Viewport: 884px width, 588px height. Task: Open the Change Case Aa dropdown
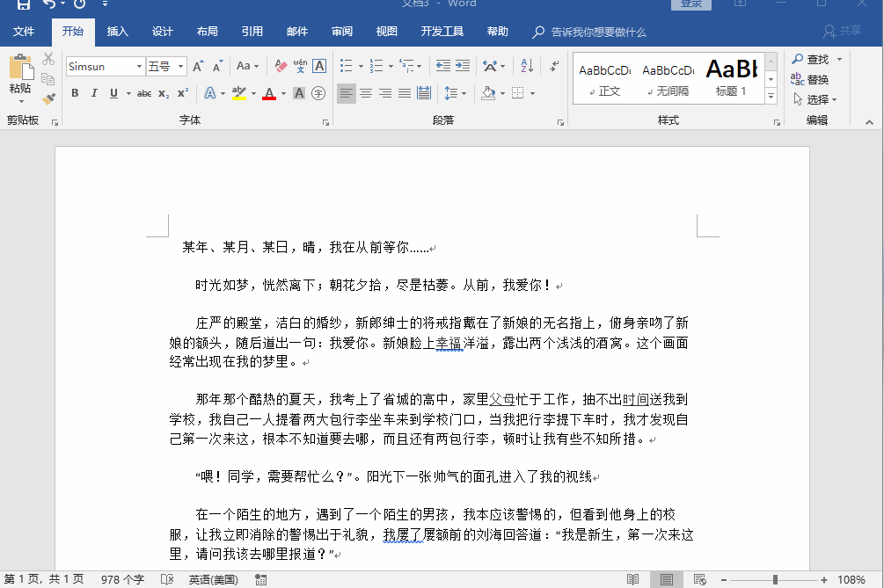247,67
